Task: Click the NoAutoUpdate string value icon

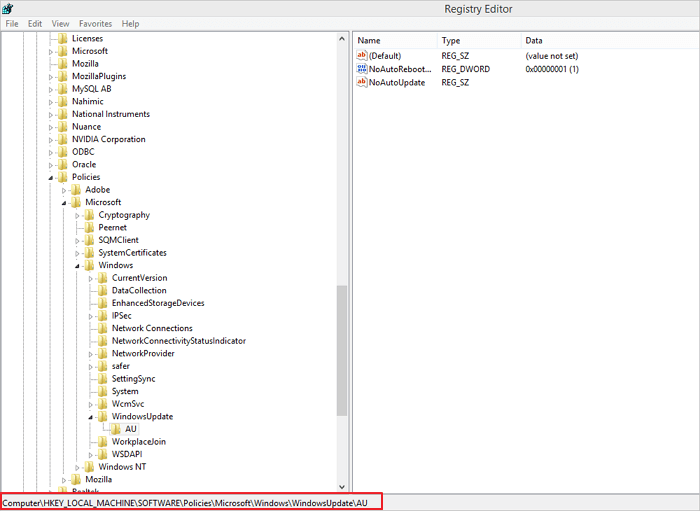Action: (x=362, y=82)
